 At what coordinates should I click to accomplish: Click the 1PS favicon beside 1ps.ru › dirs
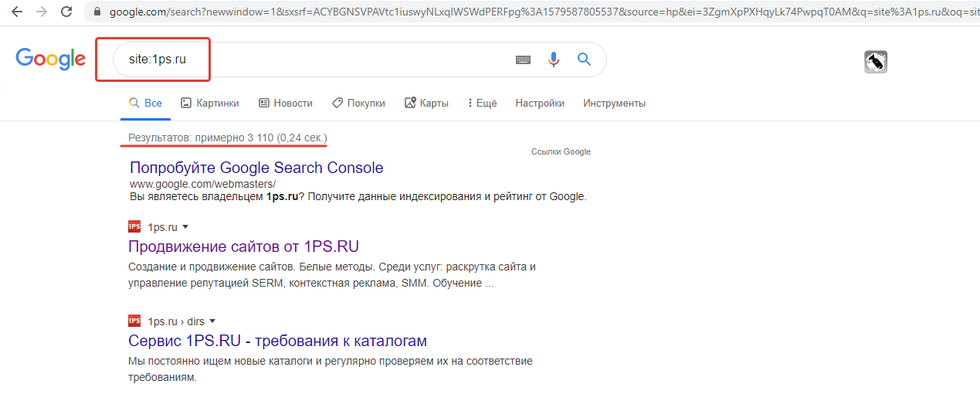pos(134,321)
